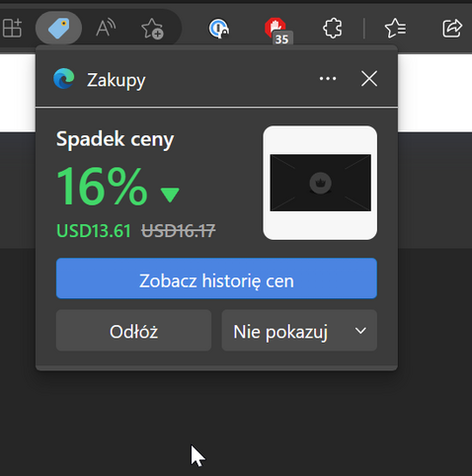Click the green USD13.61 price
The height and width of the screenshot is (476, 472).
tap(94, 231)
